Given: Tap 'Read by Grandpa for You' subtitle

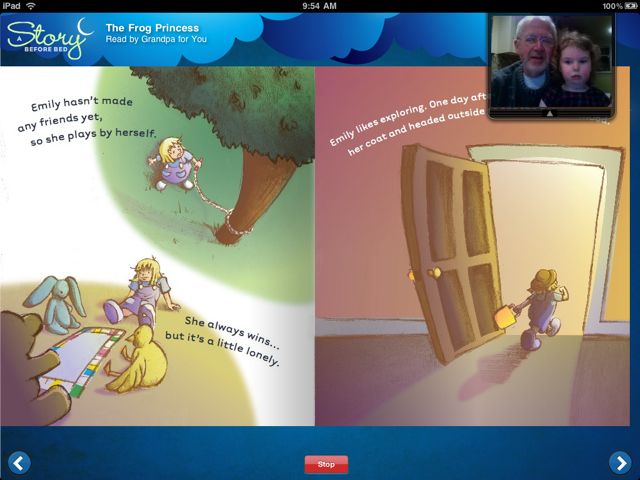Looking at the screenshot, I should click(x=156, y=39).
